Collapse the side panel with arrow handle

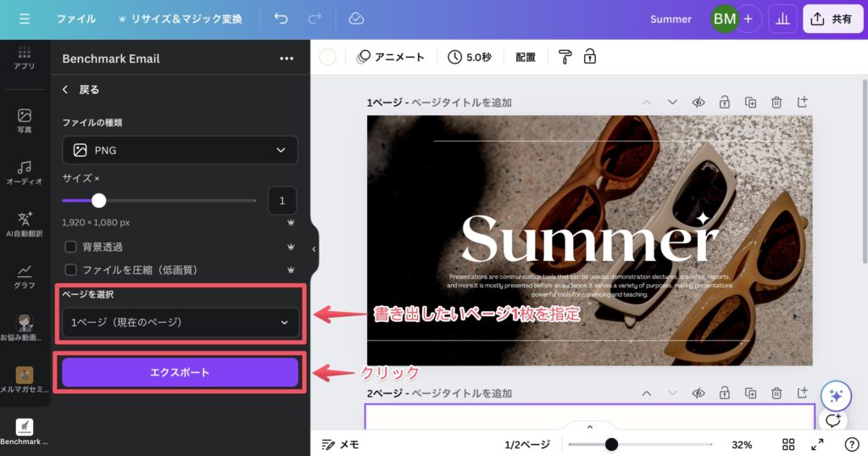click(x=314, y=249)
